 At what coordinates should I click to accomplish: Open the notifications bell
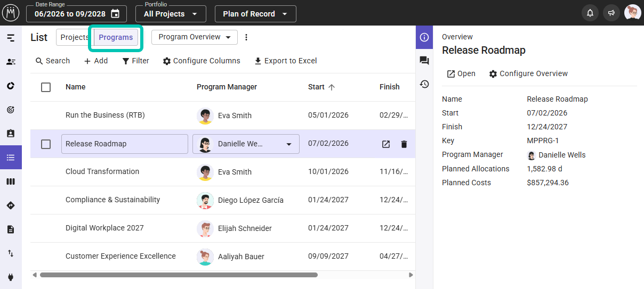[x=590, y=13]
